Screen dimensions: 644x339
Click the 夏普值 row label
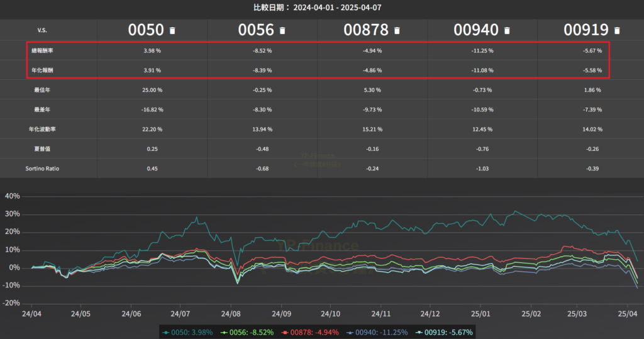(x=42, y=149)
